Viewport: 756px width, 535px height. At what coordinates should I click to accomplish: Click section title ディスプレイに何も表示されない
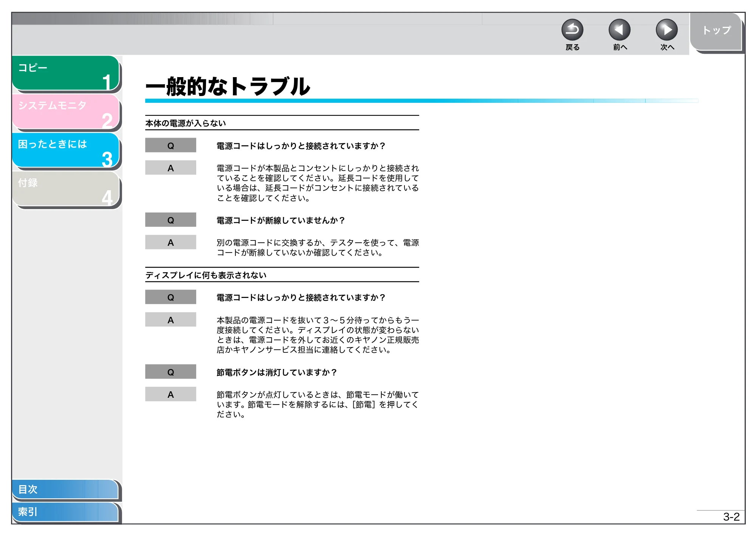pyautogui.click(x=206, y=275)
